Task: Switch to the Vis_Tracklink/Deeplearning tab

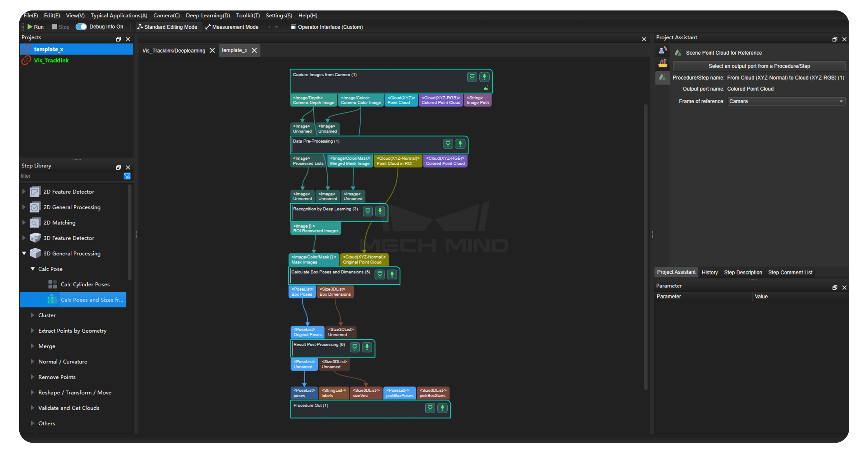Action: click(174, 51)
